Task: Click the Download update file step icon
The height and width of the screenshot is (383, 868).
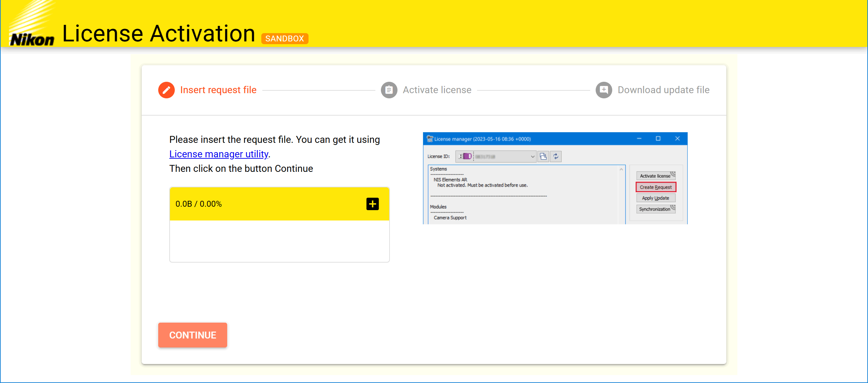Action: click(x=604, y=90)
